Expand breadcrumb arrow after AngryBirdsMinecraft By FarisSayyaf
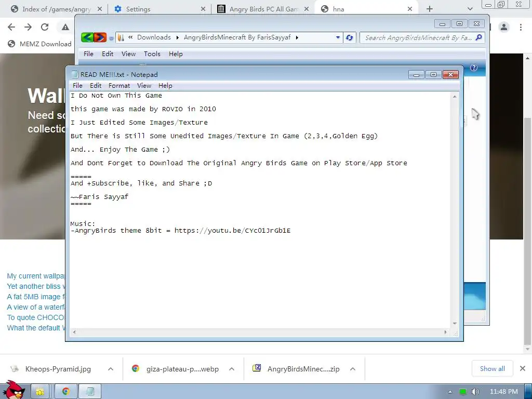The width and height of the screenshot is (532, 399). click(297, 37)
